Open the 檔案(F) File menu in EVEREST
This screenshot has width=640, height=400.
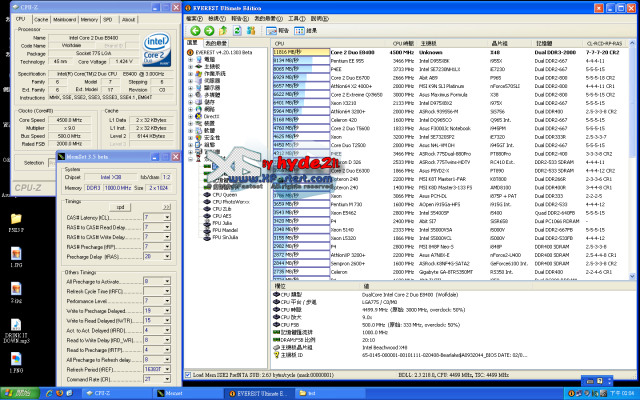(194, 19)
